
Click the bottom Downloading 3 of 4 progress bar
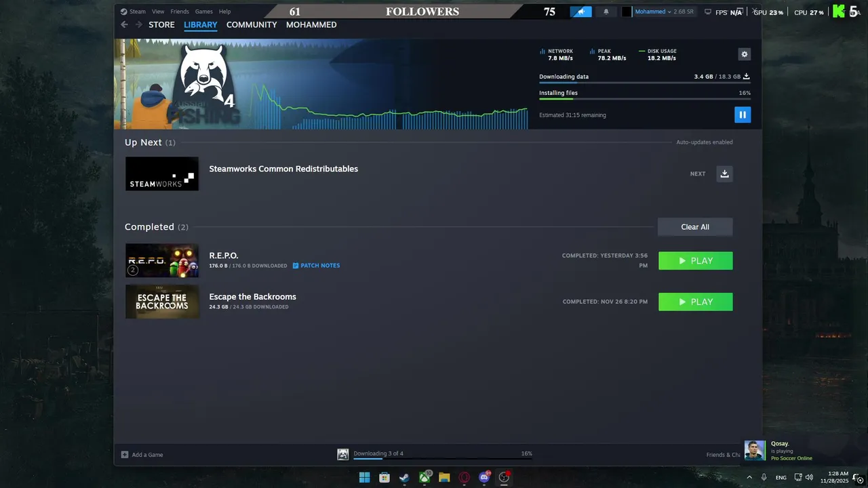click(443, 459)
